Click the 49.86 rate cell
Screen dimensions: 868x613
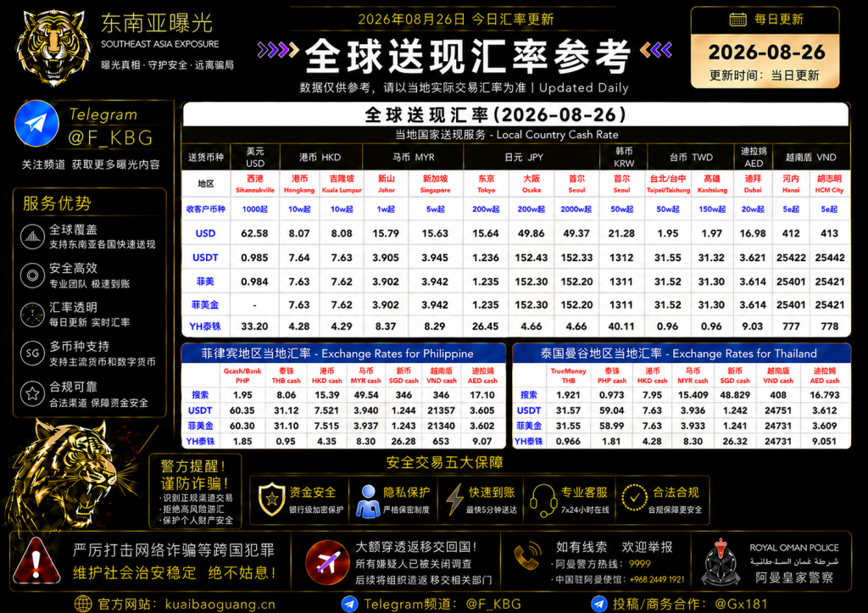pyautogui.click(x=531, y=233)
